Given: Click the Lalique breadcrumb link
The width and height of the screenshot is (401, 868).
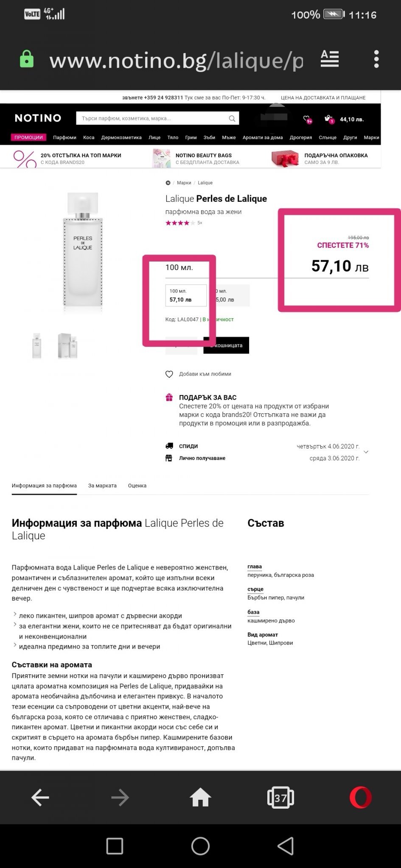Looking at the screenshot, I should [205, 183].
